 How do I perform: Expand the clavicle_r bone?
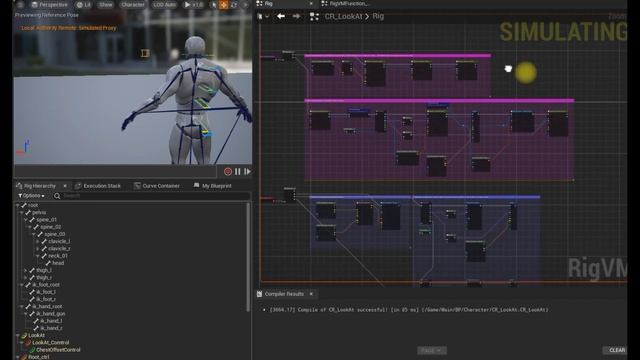[x=38, y=249]
